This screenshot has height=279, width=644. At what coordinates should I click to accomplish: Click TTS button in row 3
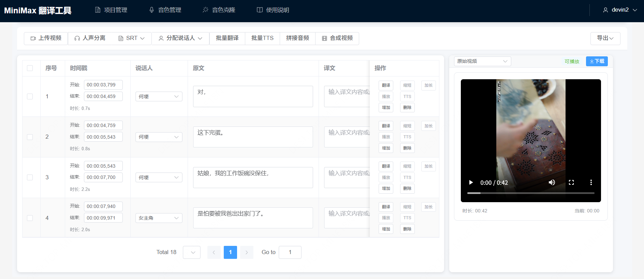click(x=407, y=178)
